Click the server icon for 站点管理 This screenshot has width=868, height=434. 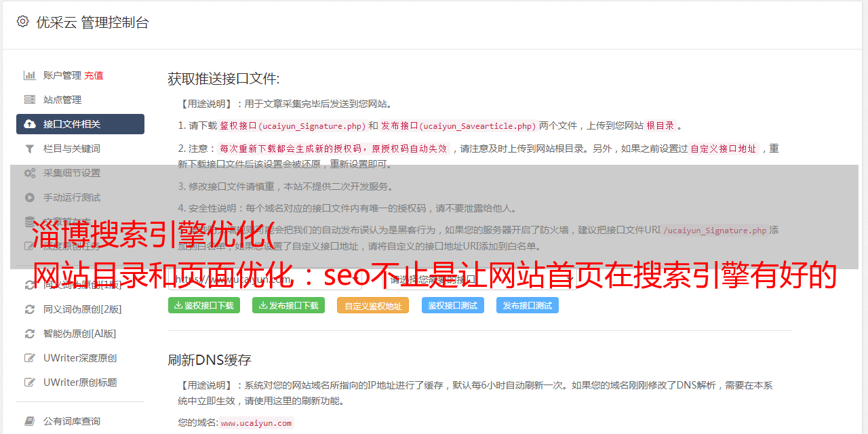click(30, 100)
